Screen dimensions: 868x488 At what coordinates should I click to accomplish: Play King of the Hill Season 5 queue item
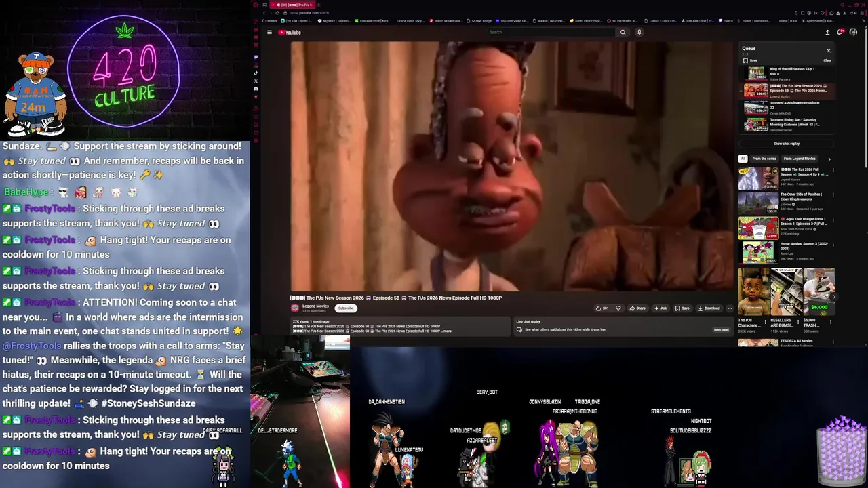(787, 74)
